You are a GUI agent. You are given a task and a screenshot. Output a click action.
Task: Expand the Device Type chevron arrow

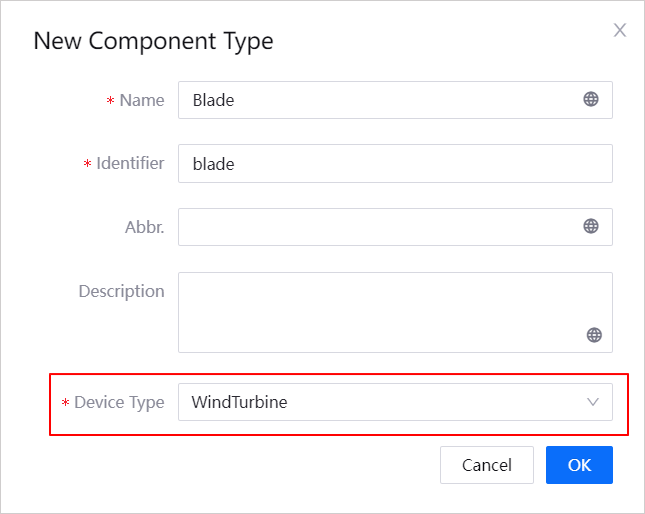(593, 402)
